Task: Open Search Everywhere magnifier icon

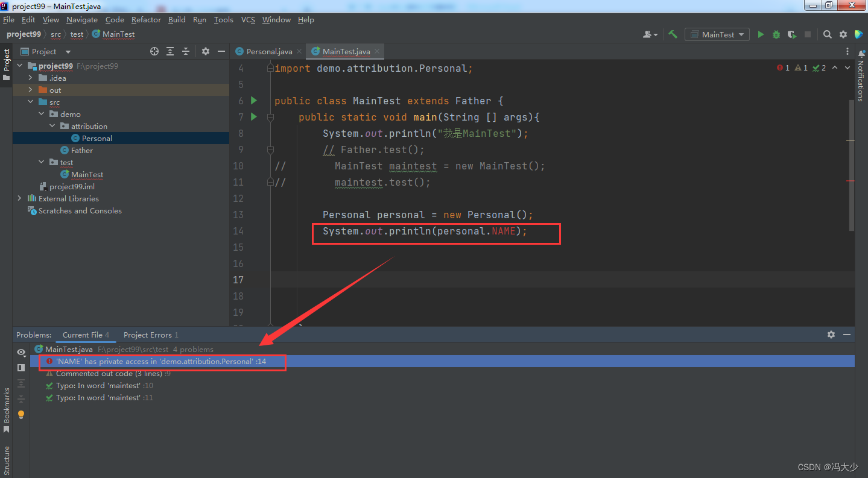Action: (827, 34)
